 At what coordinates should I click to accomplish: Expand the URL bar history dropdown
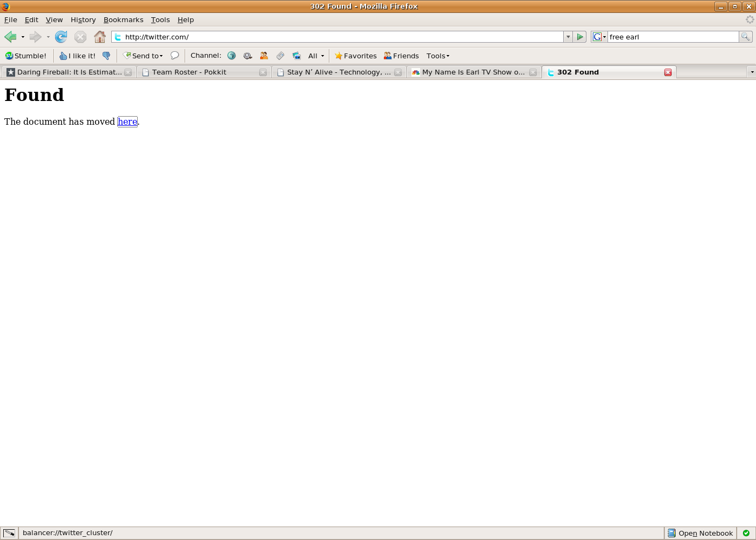coord(568,37)
